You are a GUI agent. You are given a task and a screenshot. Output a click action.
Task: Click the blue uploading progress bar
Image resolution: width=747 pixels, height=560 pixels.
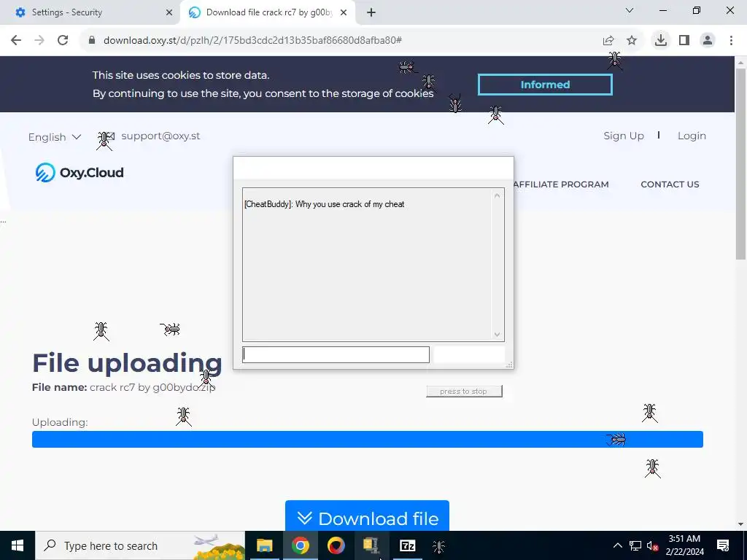[x=368, y=440]
